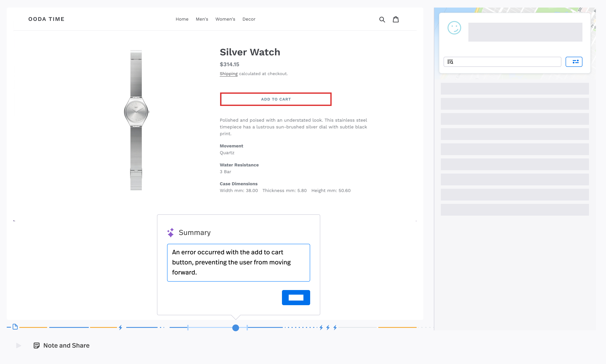Click the purple sparkle icon beside Summary
This screenshot has width=606, height=364.
click(x=171, y=232)
